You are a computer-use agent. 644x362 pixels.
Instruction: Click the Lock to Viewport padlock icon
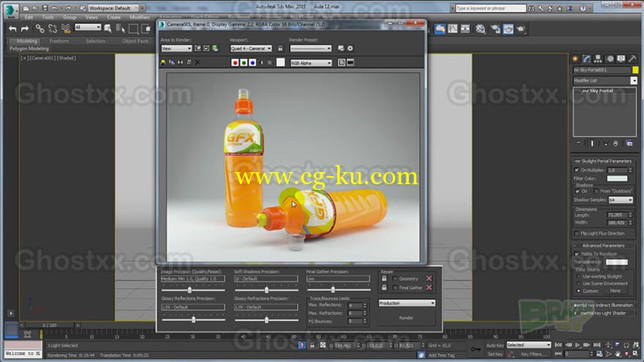280,48
